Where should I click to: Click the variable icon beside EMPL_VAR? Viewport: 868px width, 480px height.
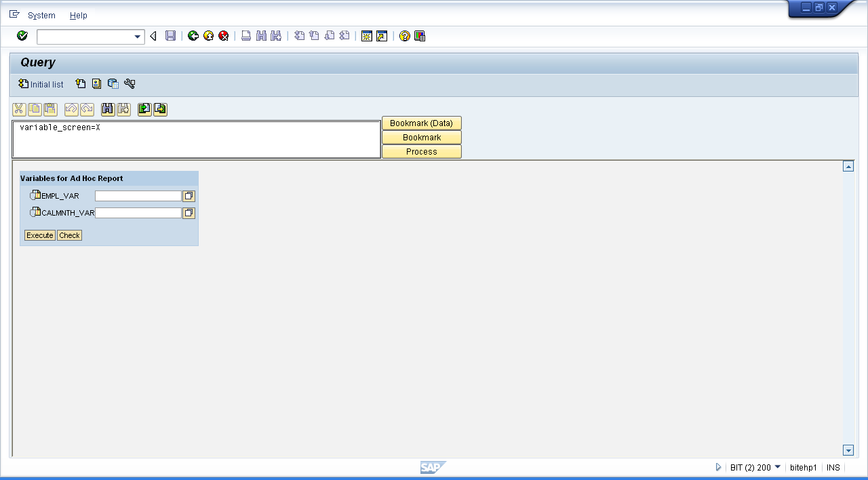[35, 195]
